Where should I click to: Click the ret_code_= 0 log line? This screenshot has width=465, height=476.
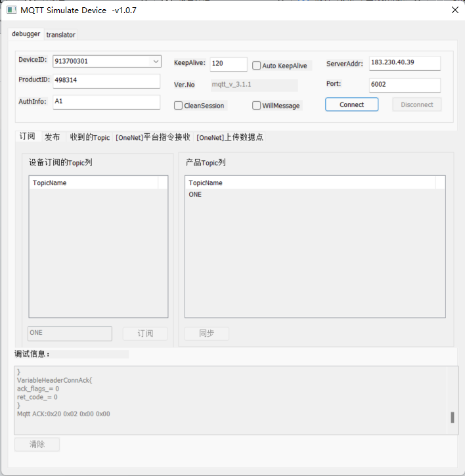(37, 397)
